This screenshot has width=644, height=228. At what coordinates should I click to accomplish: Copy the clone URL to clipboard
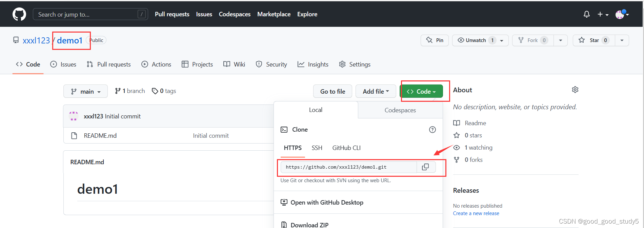pos(426,167)
